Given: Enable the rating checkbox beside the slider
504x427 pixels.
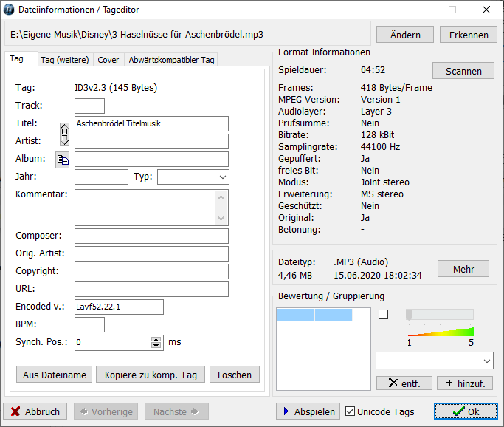Looking at the screenshot, I should point(383,315).
